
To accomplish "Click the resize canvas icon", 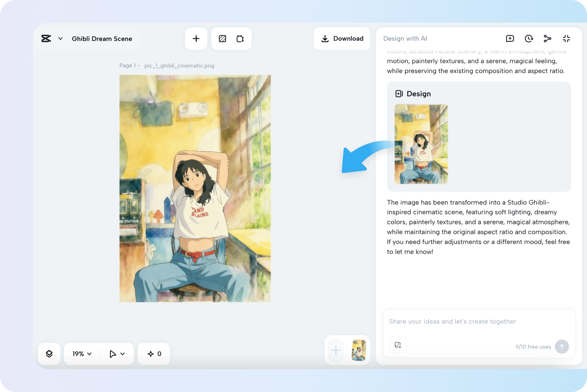I will [240, 39].
